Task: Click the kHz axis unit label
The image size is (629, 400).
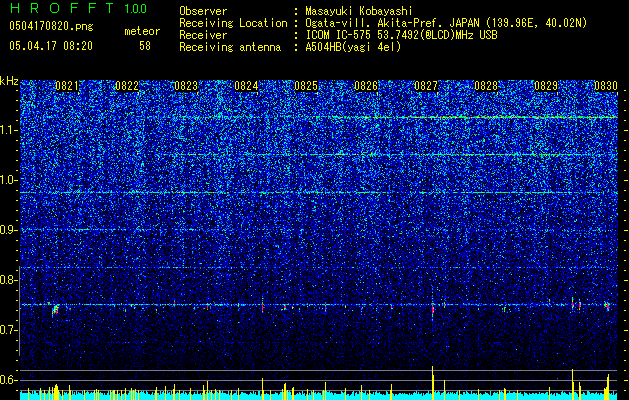Action: (9, 81)
